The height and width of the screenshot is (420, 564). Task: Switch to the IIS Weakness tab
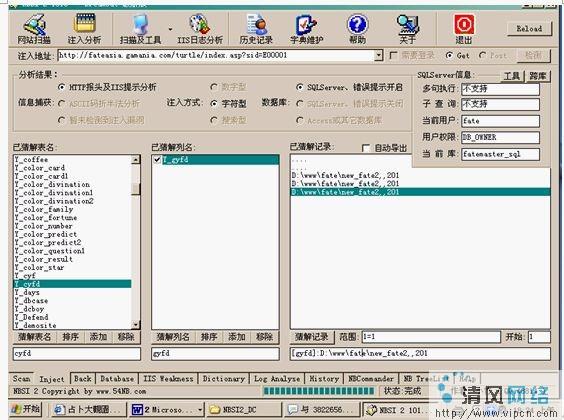tap(168, 379)
